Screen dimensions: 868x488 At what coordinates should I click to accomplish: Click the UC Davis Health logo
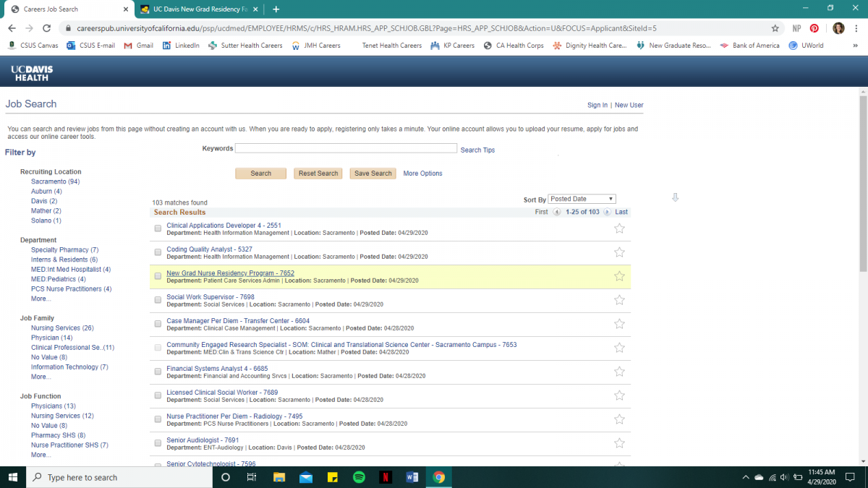[32, 73]
